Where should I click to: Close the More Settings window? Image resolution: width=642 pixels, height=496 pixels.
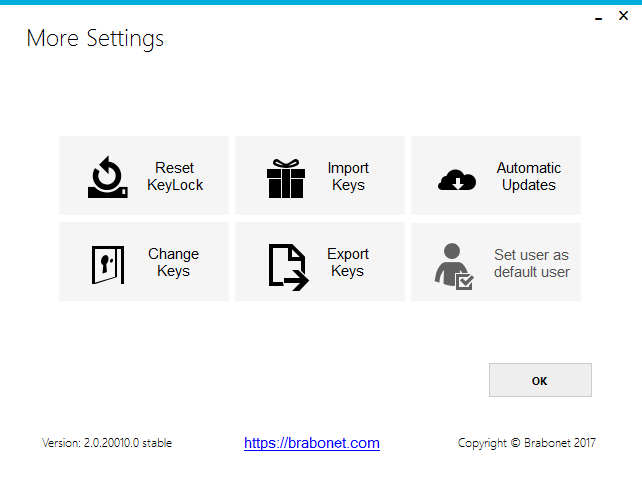627,18
